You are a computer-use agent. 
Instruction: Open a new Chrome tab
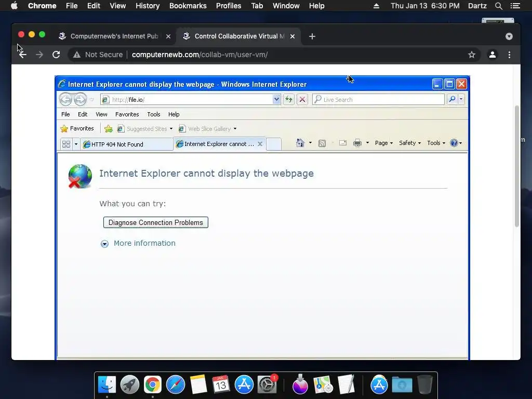tap(312, 36)
